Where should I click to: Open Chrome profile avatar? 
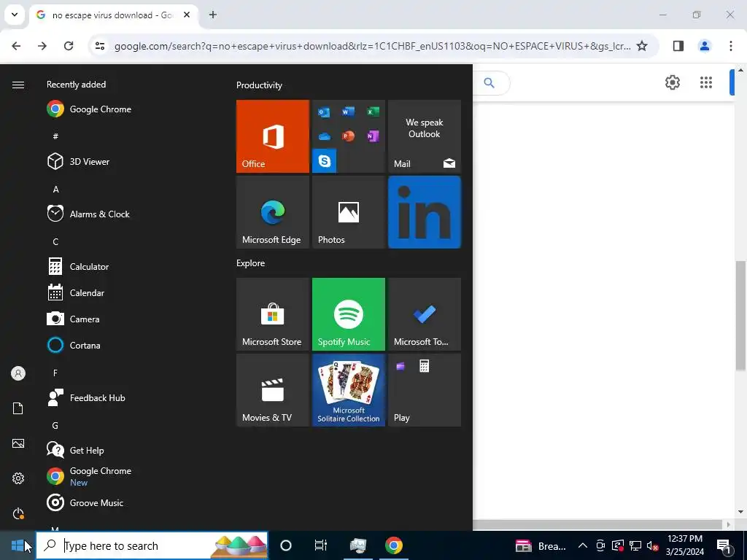[705, 46]
